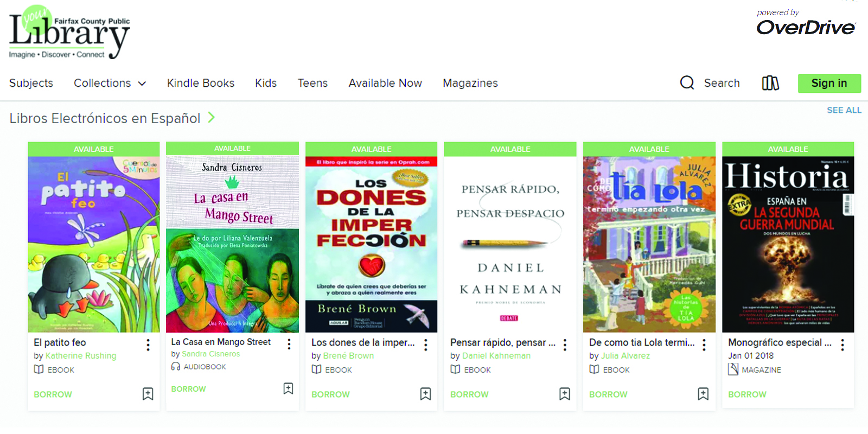Viewport: 868px width, 434px height.
Task: Click the Sign in button
Action: point(829,83)
